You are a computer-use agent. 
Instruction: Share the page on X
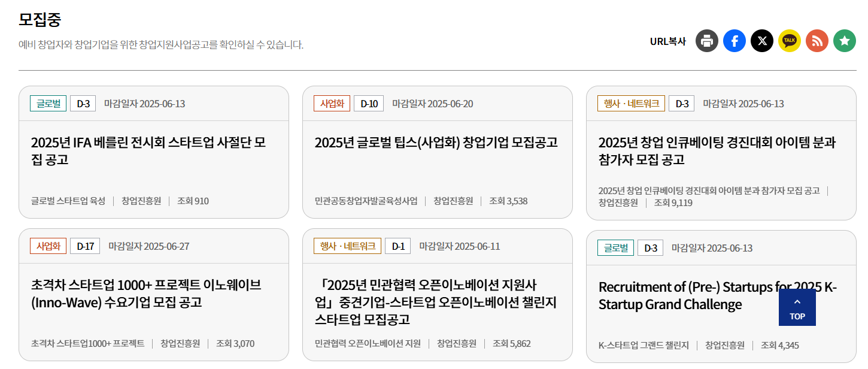761,41
